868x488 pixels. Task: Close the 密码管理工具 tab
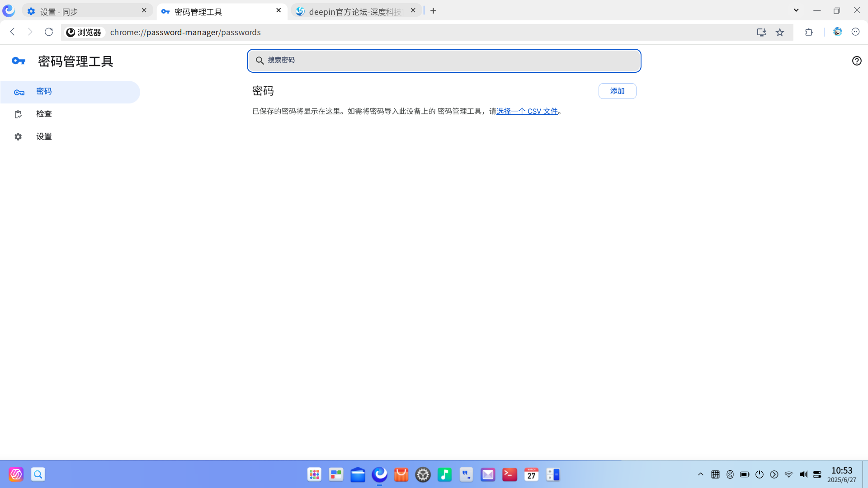point(278,10)
